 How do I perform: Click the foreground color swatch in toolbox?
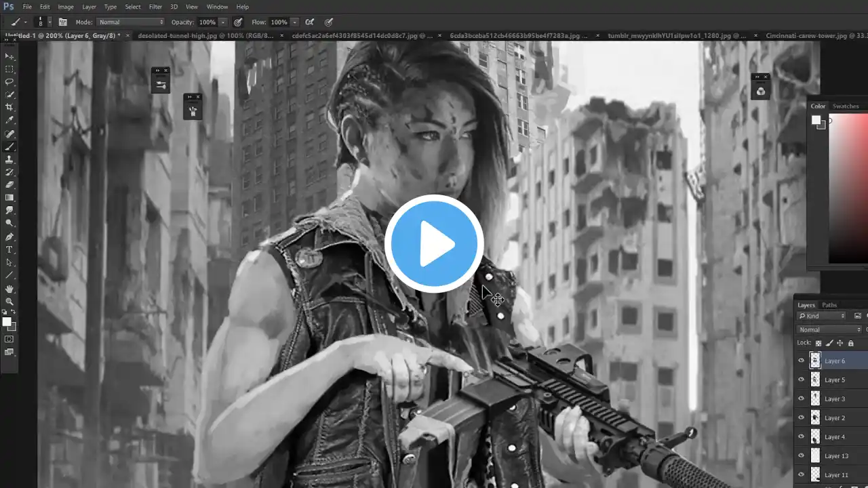[6, 322]
